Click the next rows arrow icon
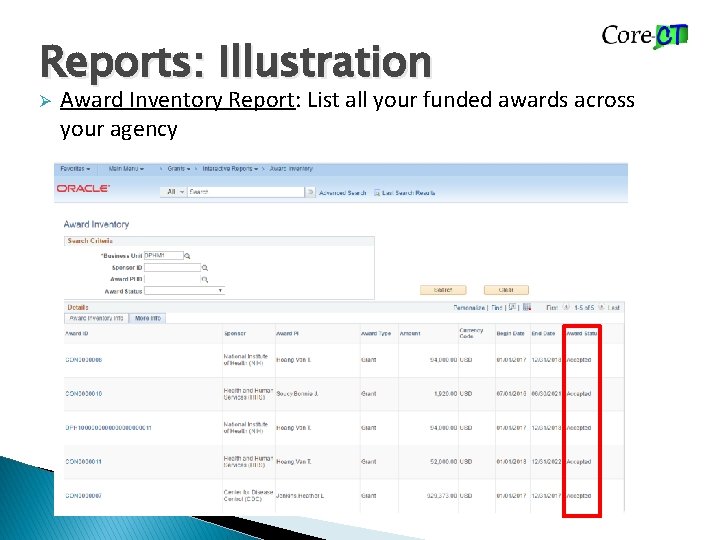 click(601, 307)
